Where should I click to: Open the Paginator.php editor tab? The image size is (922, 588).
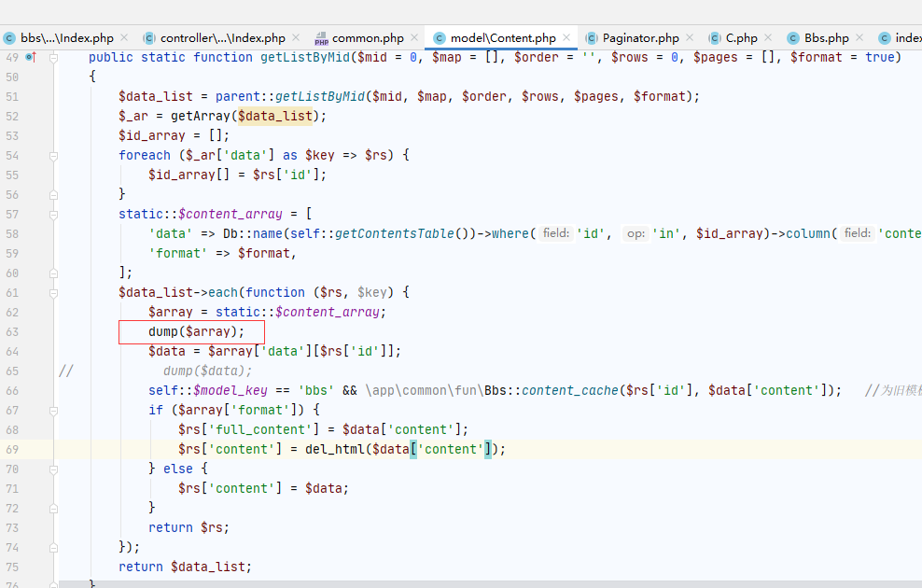(640, 38)
